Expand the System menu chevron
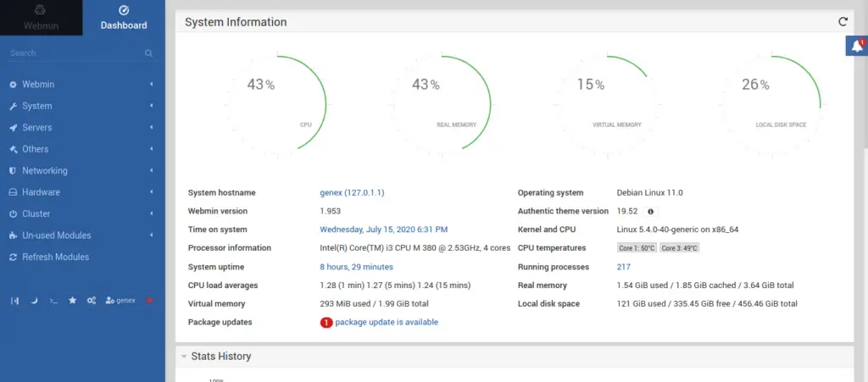 (x=151, y=106)
